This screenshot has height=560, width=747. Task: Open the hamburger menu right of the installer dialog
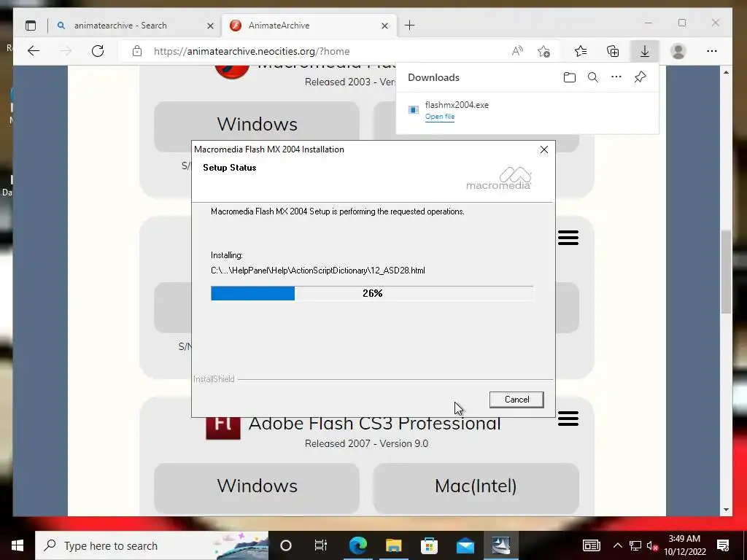(568, 238)
